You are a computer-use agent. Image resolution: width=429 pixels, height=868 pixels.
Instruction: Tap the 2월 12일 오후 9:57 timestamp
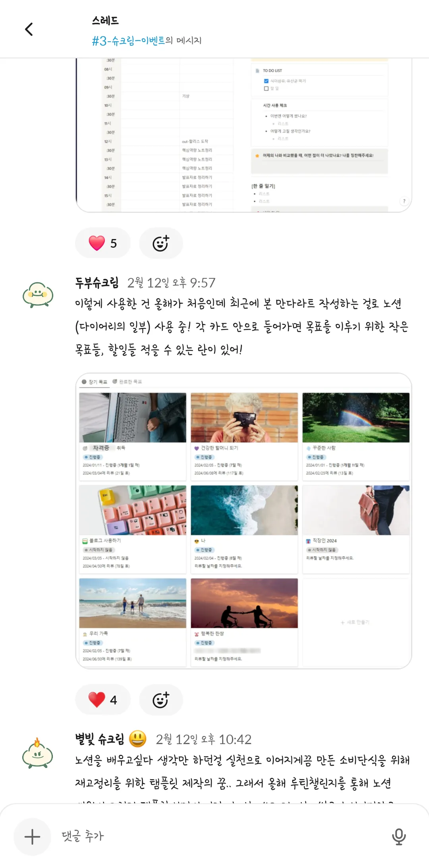171,283
